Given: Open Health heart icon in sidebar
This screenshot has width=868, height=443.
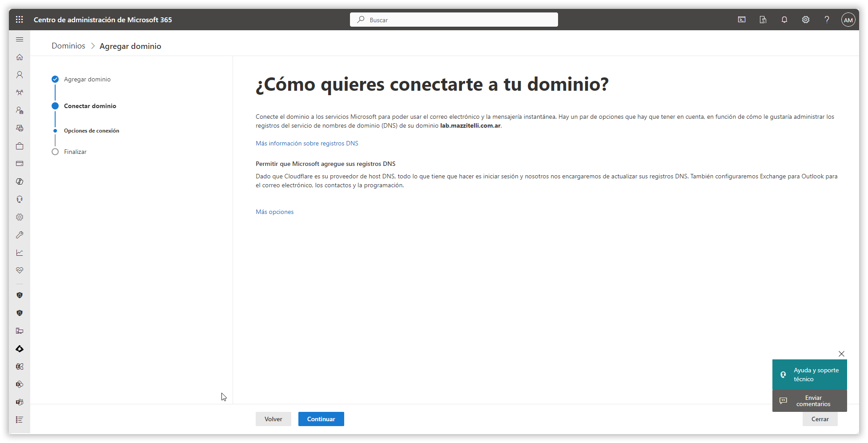Looking at the screenshot, I should [20, 270].
